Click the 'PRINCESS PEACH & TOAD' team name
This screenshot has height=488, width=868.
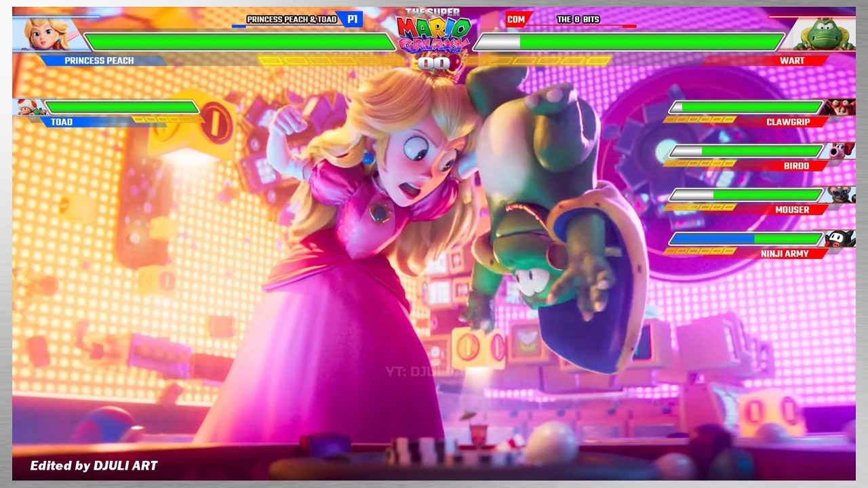point(292,20)
